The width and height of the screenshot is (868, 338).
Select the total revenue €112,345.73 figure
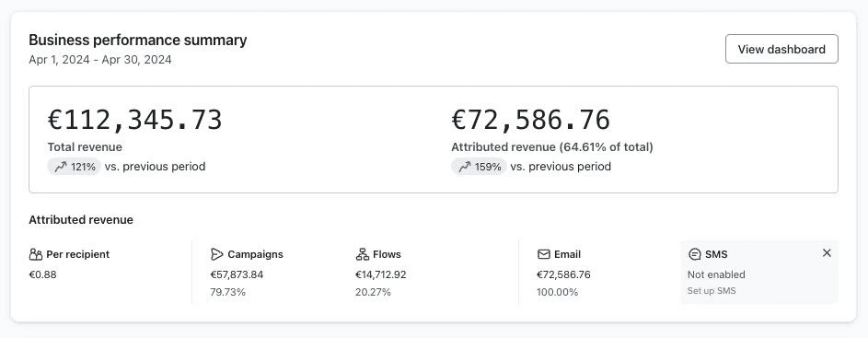pyautogui.click(x=134, y=120)
